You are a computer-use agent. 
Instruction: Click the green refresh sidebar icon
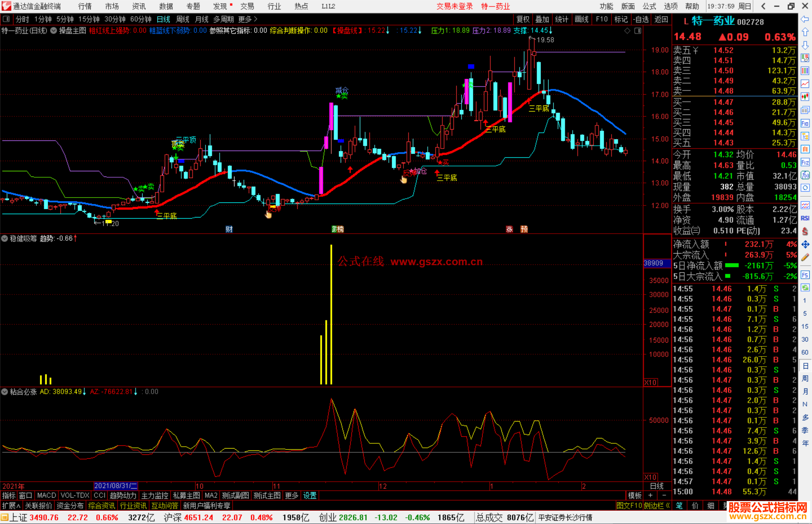(x=805, y=288)
